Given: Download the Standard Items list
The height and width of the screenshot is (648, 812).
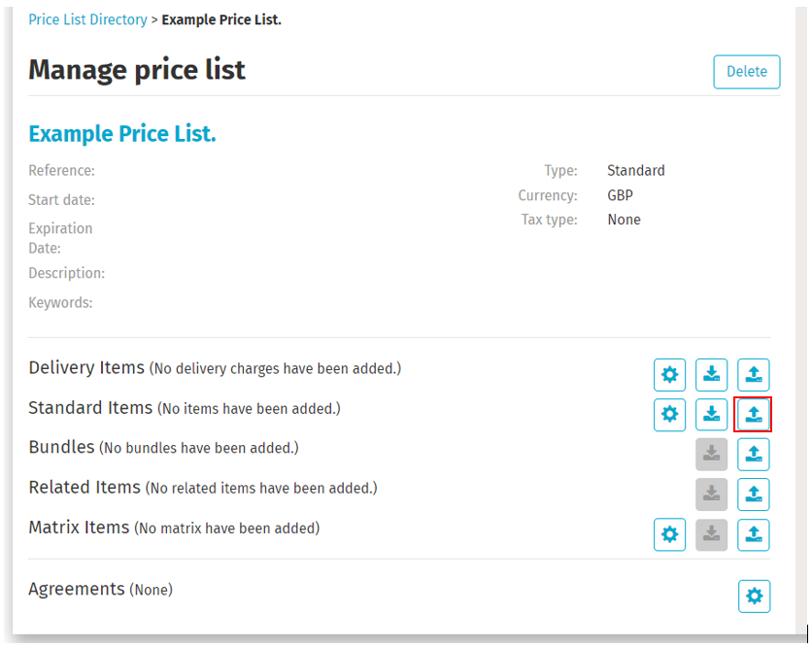Looking at the screenshot, I should (x=711, y=415).
